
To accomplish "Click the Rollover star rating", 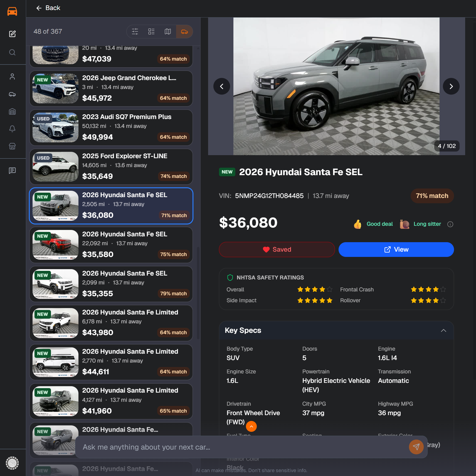I will coord(428,301).
